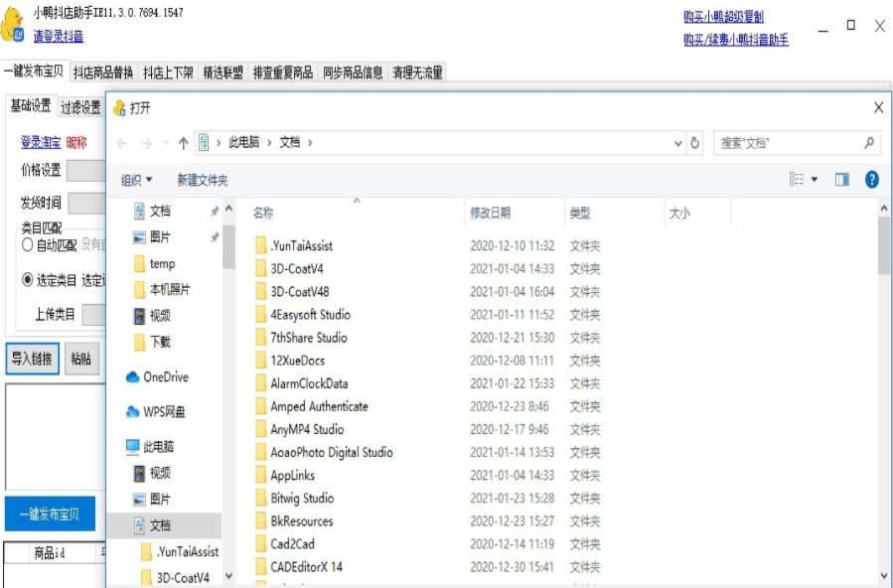Open WPS网盘 in the navigation pane

point(156,411)
